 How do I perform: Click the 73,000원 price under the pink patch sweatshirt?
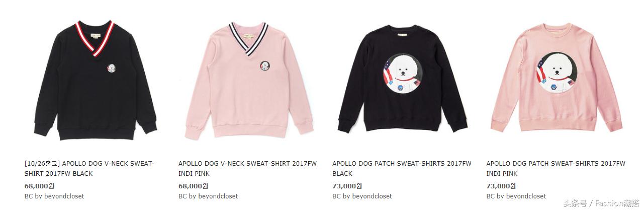[x=501, y=186]
